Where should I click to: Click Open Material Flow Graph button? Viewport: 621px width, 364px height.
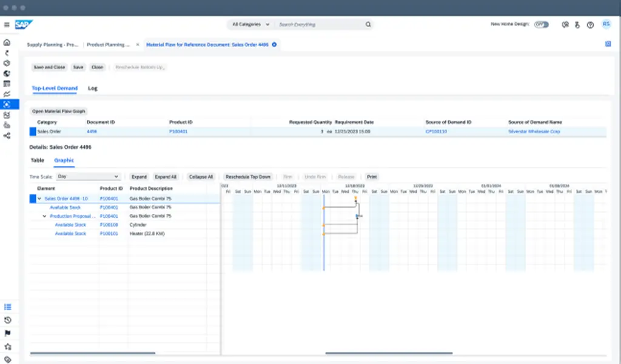pyautogui.click(x=59, y=111)
